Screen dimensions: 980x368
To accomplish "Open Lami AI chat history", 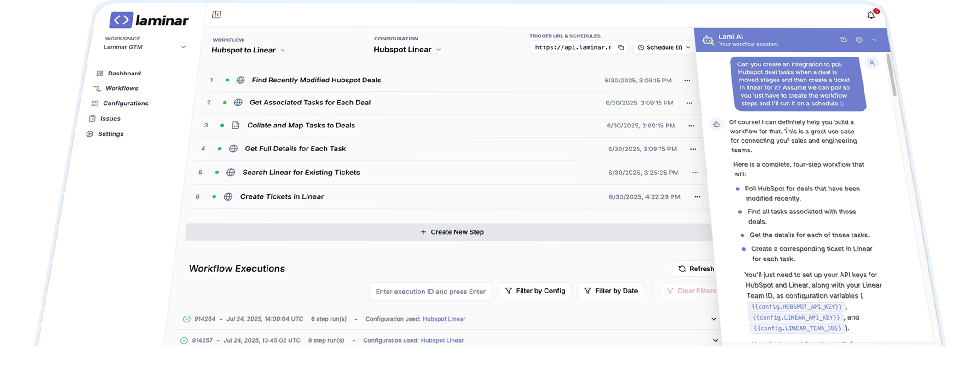I will (x=843, y=40).
